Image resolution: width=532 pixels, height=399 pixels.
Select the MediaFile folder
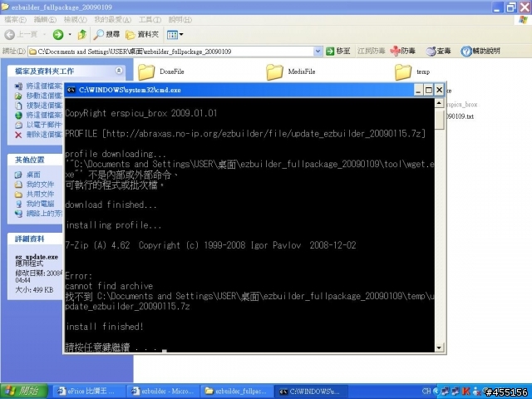(291, 71)
